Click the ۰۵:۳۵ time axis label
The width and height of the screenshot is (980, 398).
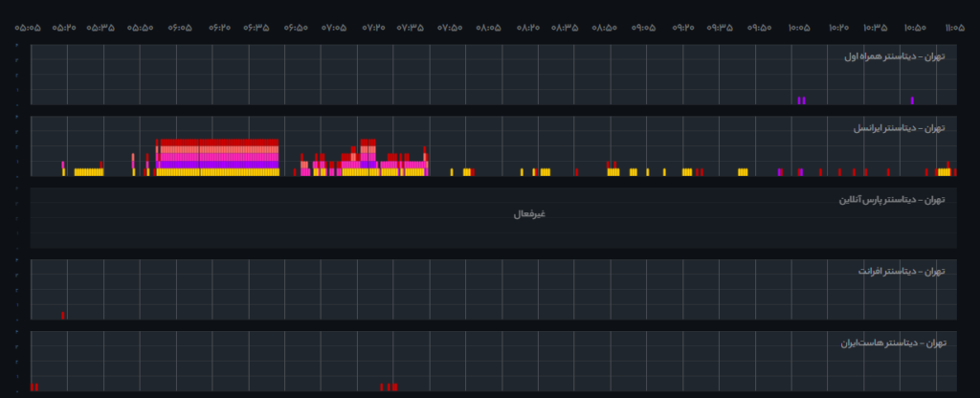coord(100,28)
